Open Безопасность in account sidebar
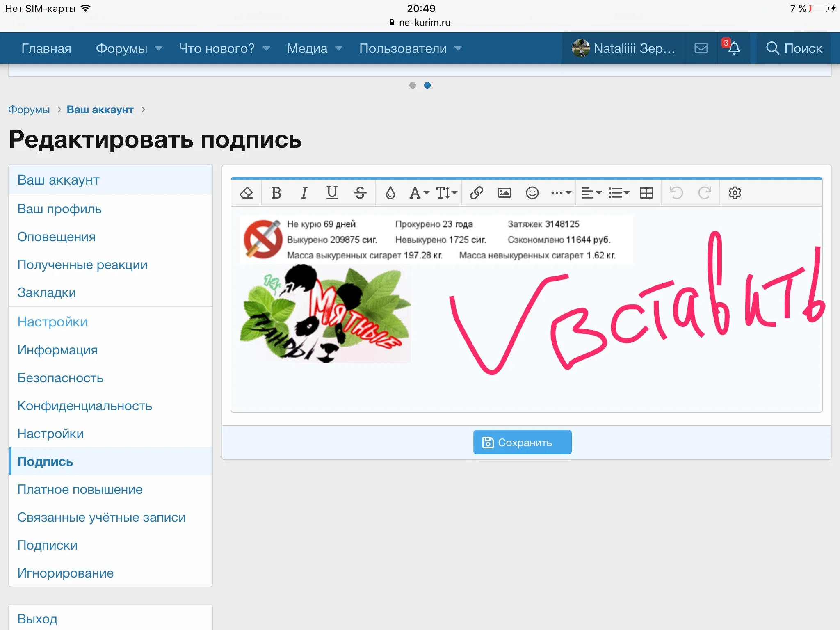This screenshot has width=840, height=630. tap(60, 378)
